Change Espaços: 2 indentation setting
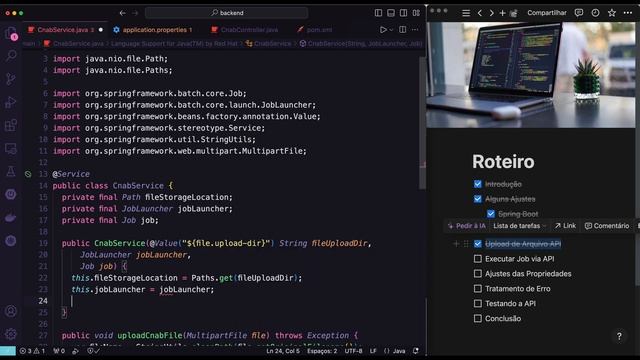Image resolution: width=640 pixels, height=360 pixels. click(322, 351)
